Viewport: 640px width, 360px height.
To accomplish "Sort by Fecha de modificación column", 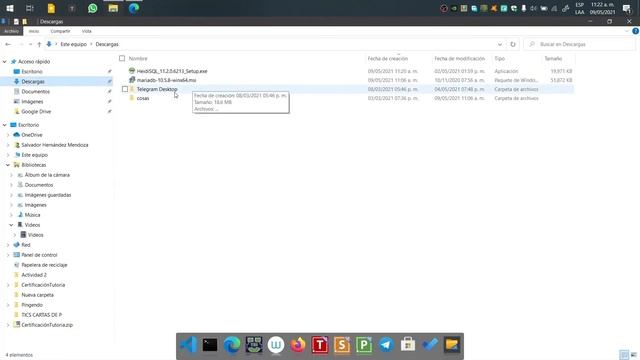I will coord(460,58).
